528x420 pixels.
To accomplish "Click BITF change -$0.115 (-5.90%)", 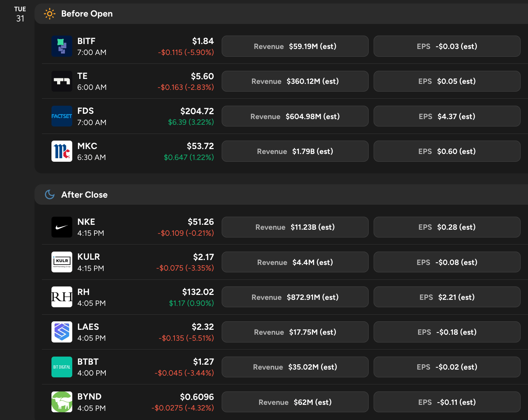I will [x=186, y=52].
